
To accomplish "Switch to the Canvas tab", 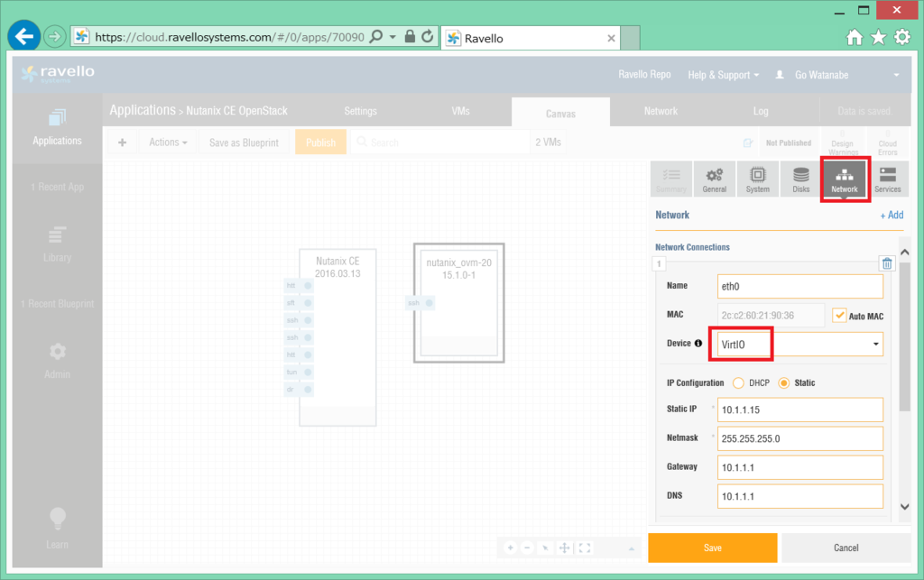I will [560, 113].
